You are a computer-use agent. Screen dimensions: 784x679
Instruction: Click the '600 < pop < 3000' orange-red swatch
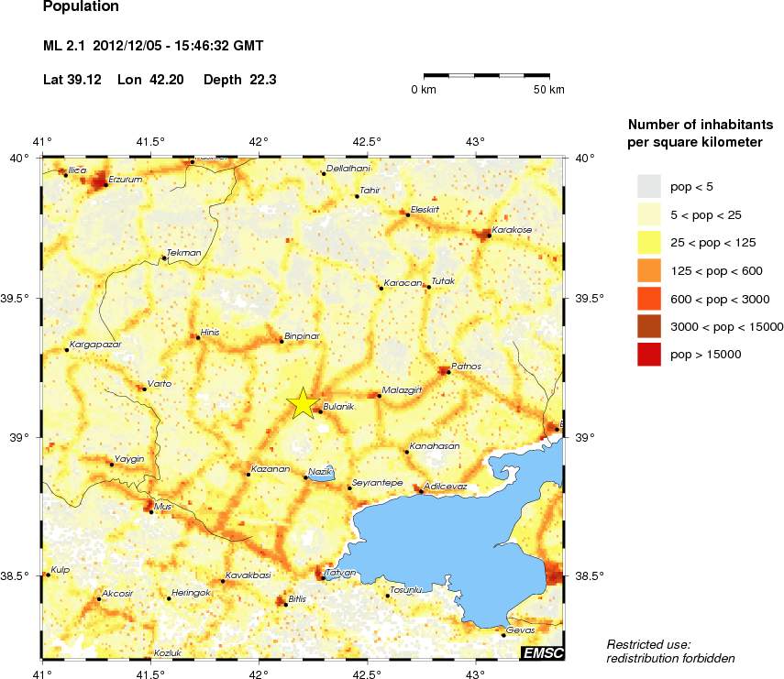649,299
